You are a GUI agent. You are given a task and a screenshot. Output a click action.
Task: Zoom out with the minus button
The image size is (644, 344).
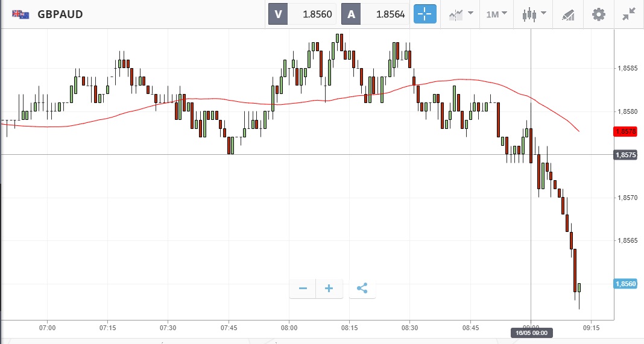(x=303, y=289)
